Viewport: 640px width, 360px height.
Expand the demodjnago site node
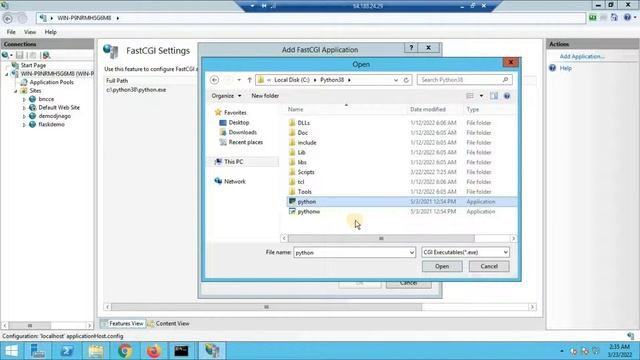tap(24, 116)
